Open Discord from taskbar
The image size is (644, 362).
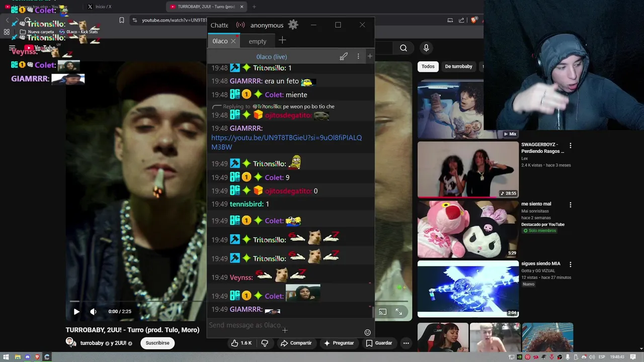tap(27, 357)
